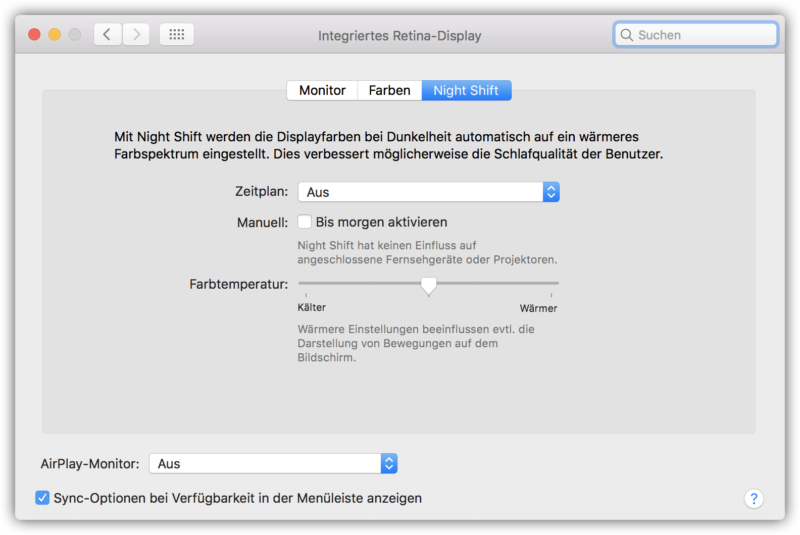Click the note about Wärmere Einstellungen
The image size is (800, 535).
[x=416, y=343]
